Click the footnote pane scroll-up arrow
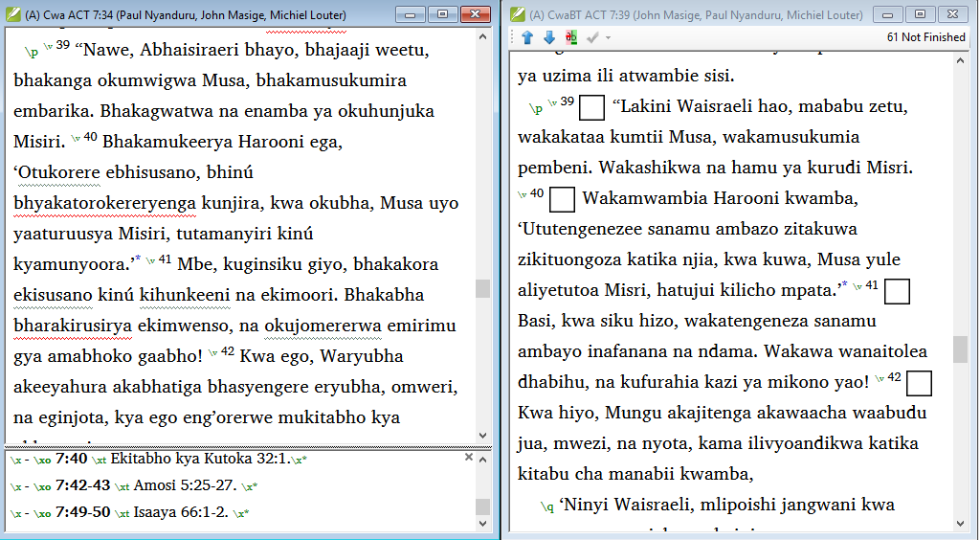The width and height of the screenshot is (980, 540). 483,458
